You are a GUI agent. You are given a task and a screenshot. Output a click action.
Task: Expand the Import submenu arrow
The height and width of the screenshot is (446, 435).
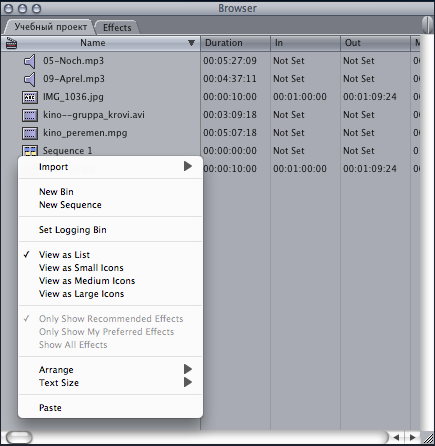coord(188,166)
